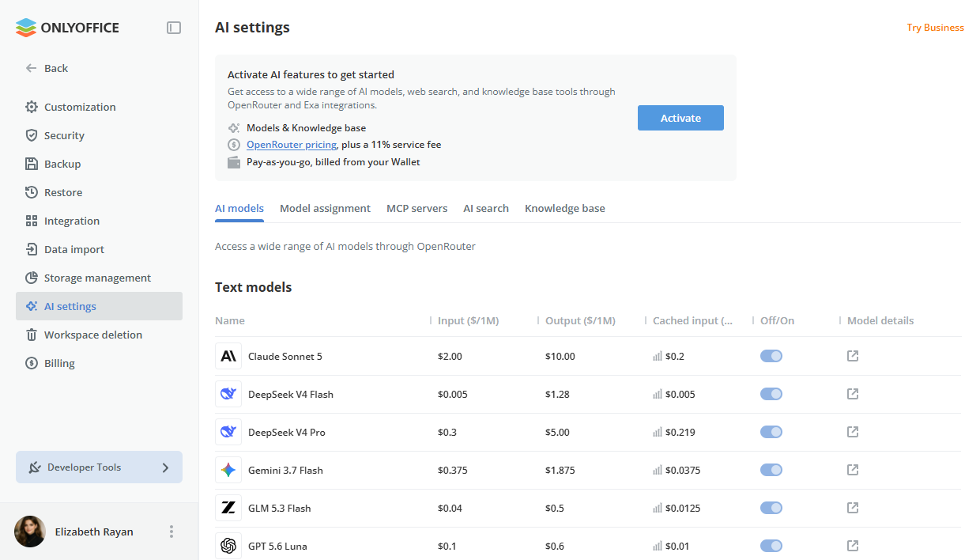This screenshot has height=560, width=980.
Task: Disable the DeepSeek V4 Pro model
Action: pyautogui.click(x=771, y=432)
